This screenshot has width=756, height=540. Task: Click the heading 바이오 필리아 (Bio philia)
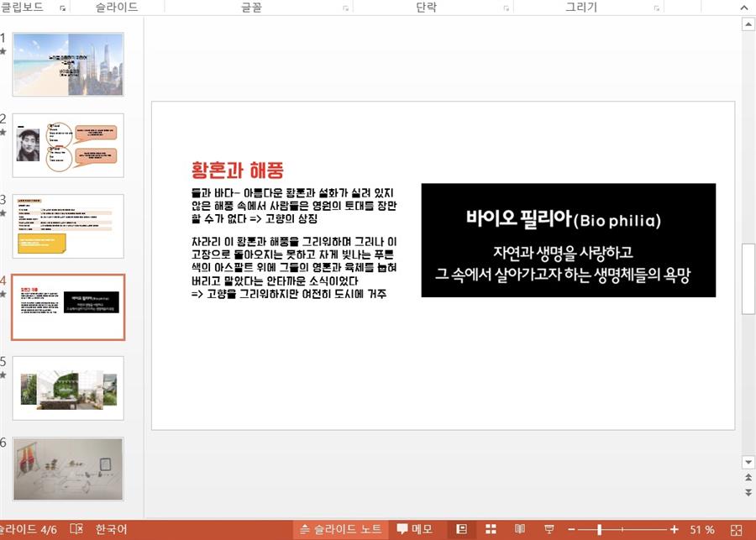(563, 219)
